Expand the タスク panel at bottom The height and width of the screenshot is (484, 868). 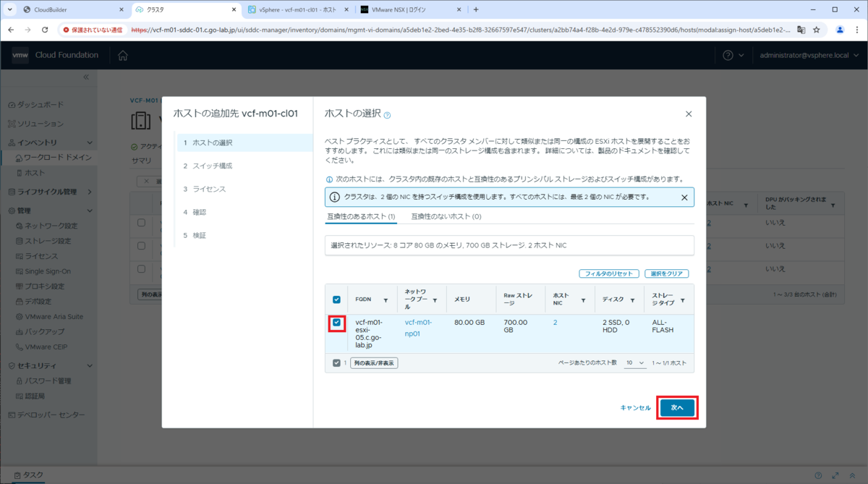tap(27, 475)
